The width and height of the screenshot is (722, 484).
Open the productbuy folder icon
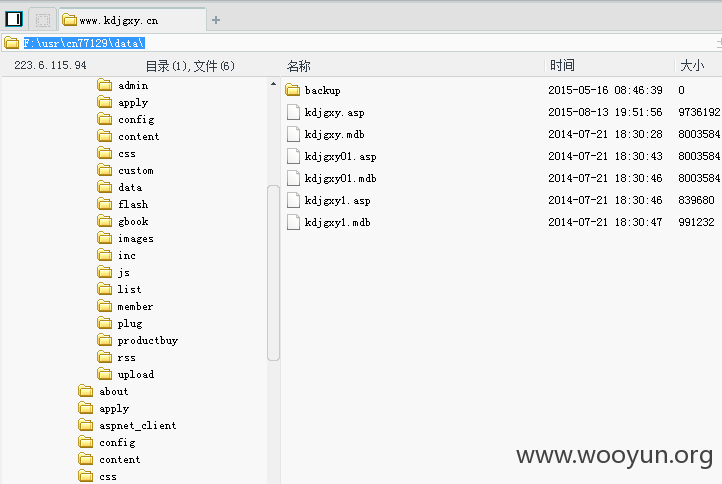point(105,340)
